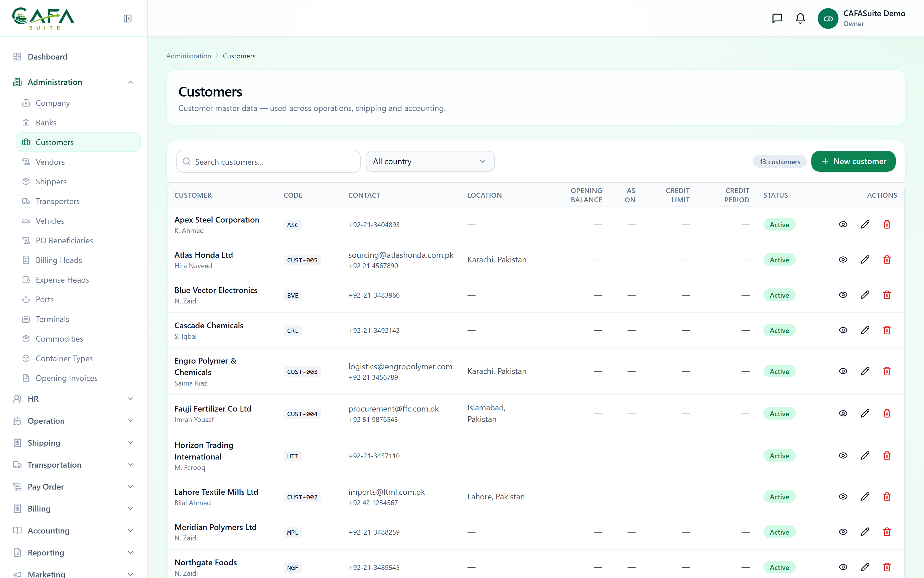Edit Meridian Polymers Ltd record
The height and width of the screenshot is (578, 924).
tap(865, 532)
